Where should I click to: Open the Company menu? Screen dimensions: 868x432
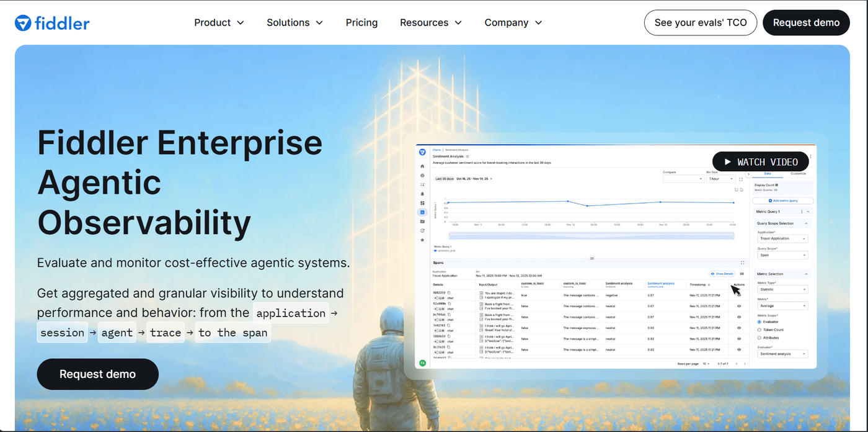point(513,22)
